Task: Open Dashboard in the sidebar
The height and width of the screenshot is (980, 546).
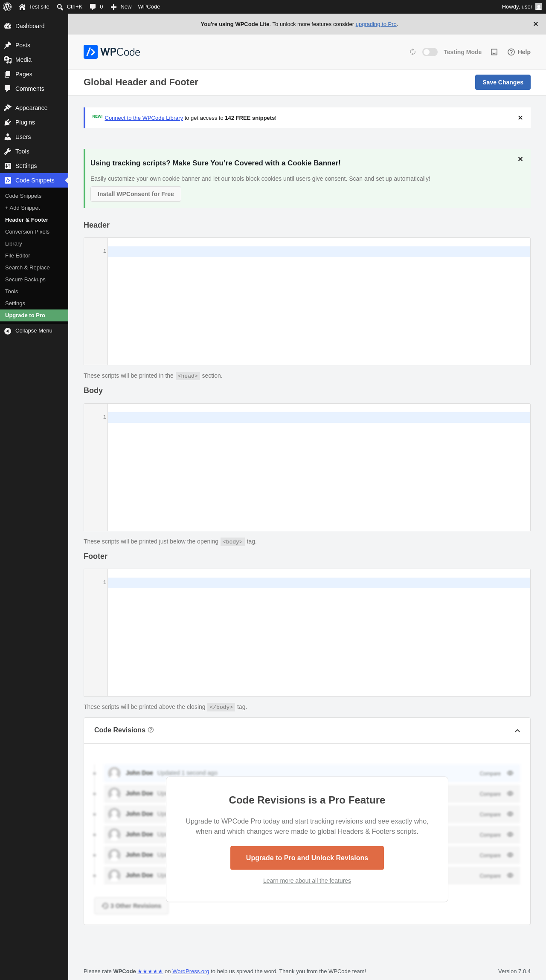Action: click(34, 26)
